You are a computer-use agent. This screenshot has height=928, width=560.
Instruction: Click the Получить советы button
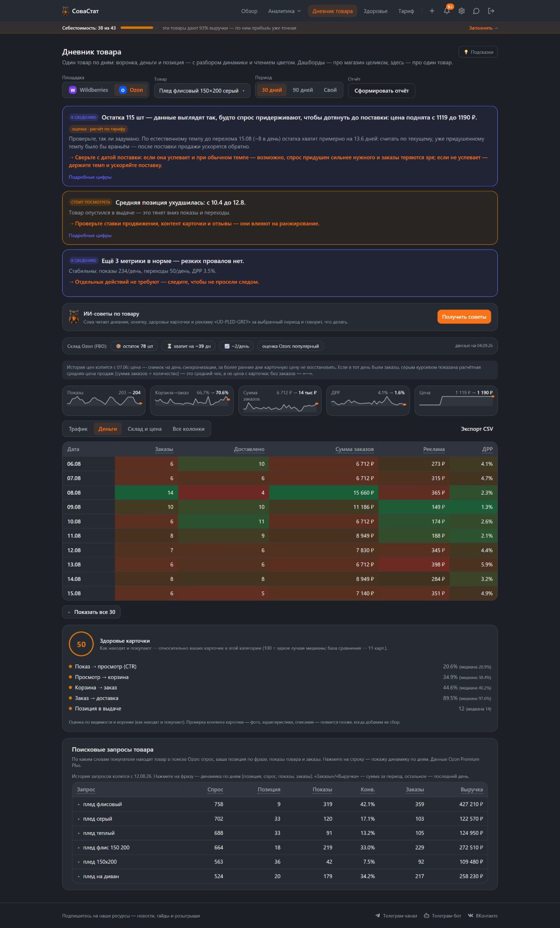tap(464, 317)
